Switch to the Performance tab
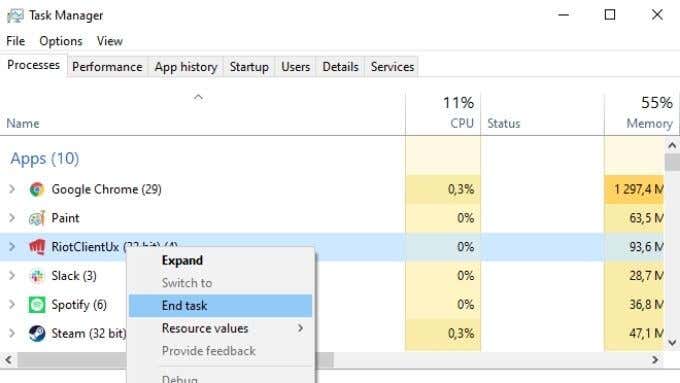 click(107, 67)
